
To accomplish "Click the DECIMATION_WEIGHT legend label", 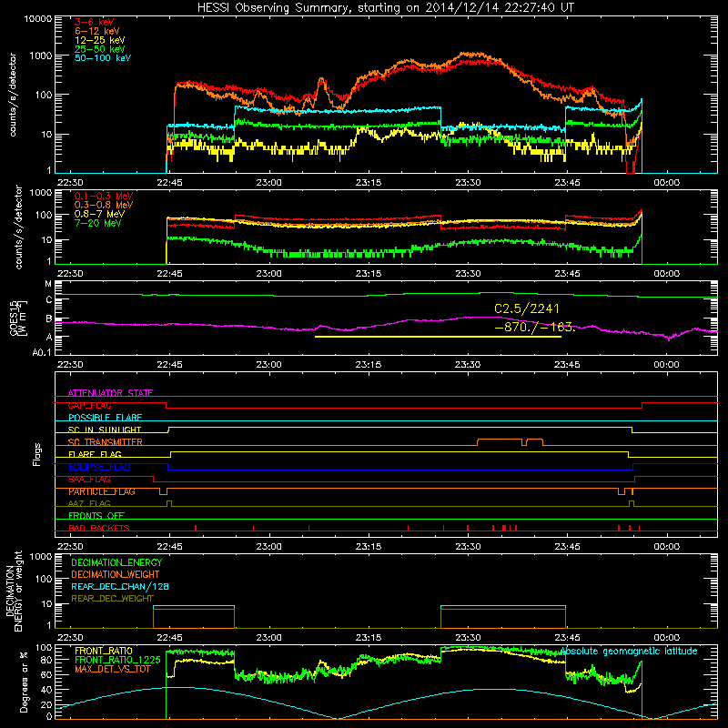I will [116, 574].
